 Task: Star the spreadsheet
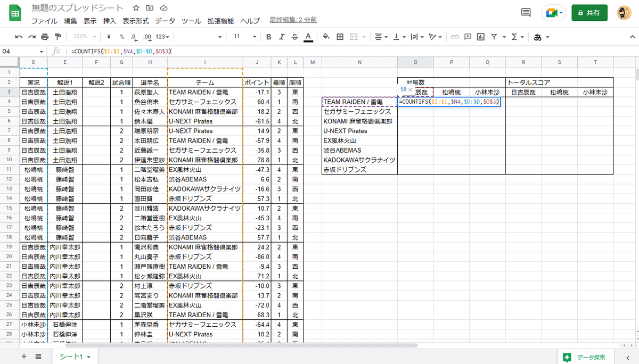tap(136, 9)
